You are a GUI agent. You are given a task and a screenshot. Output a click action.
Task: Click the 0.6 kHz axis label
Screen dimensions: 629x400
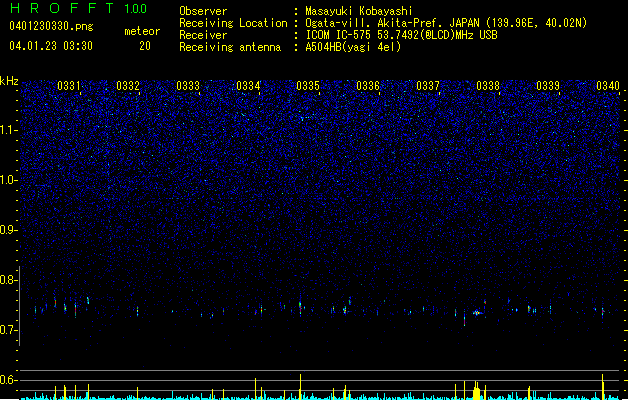point(9,380)
